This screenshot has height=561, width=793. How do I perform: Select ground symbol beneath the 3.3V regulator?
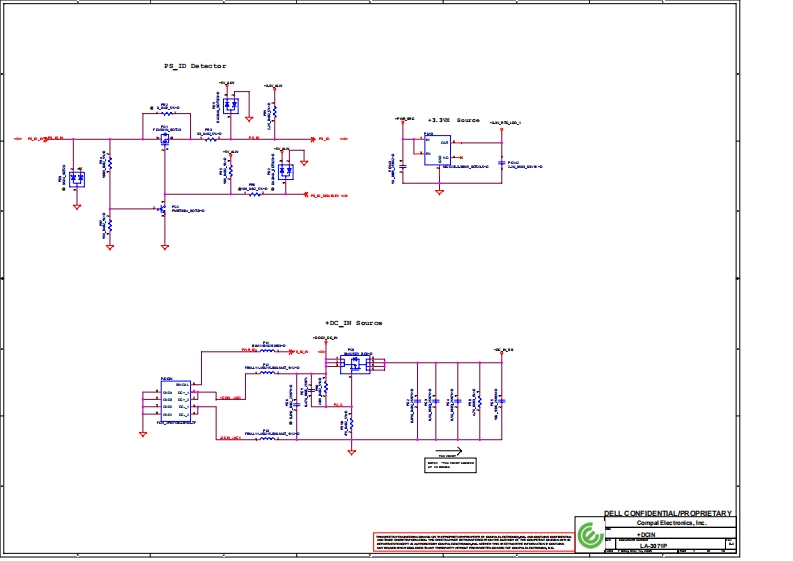tap(438, 189)
